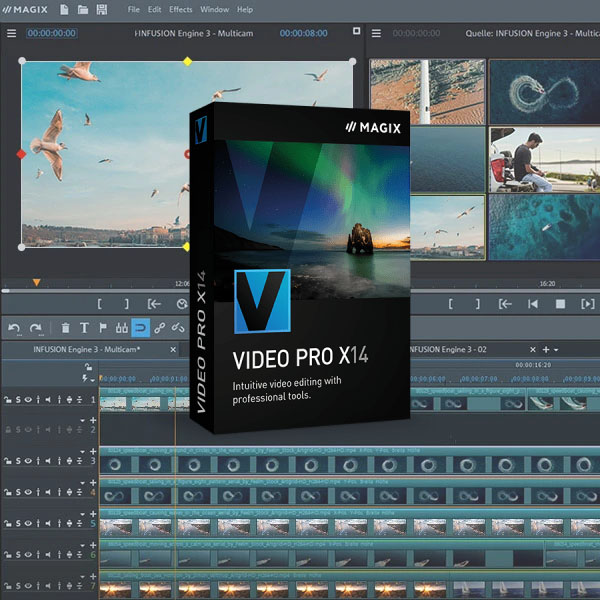Add a new project tab with plus
600x600 pixels.
pos(546,349)
